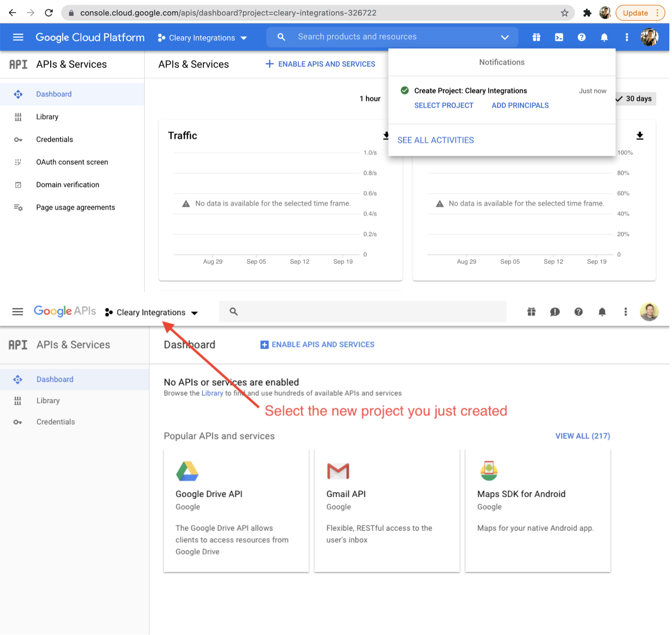Click the browser profile avatar icon
This screenshot has height=635, width=672.
(605, 13)
